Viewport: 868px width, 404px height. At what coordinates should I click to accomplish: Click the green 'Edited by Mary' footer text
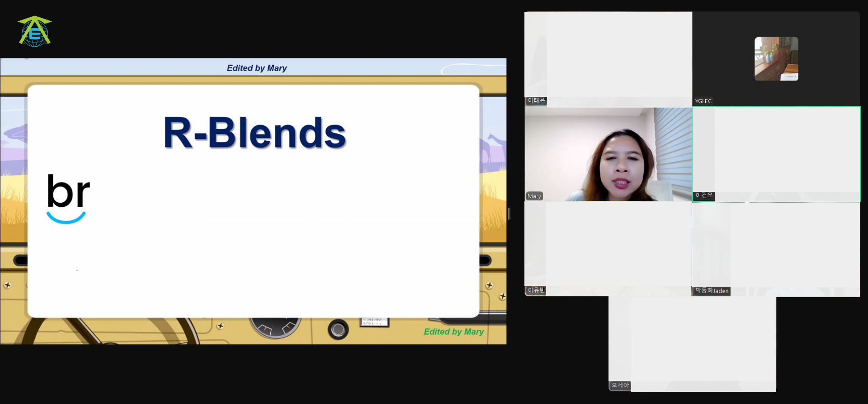pyautogui.click(x=454, y=332)
